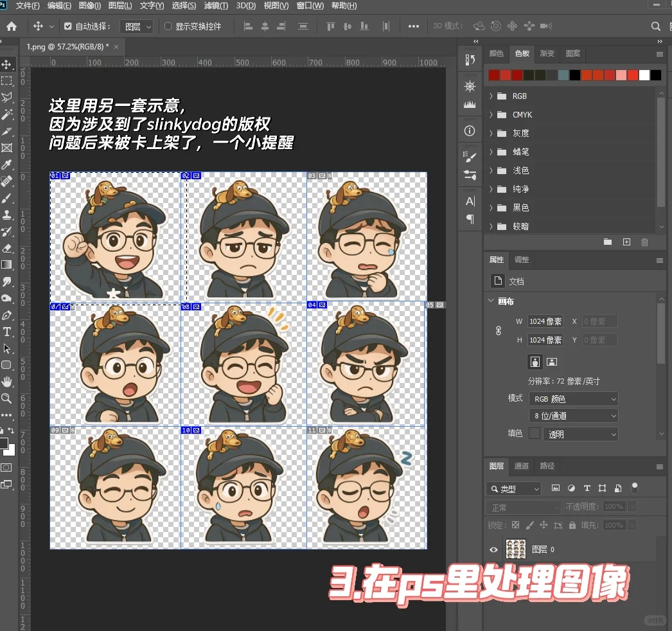Create a new swatch with plus button
The height and width of the screenshot is (631, 672).
pos(626,242)
